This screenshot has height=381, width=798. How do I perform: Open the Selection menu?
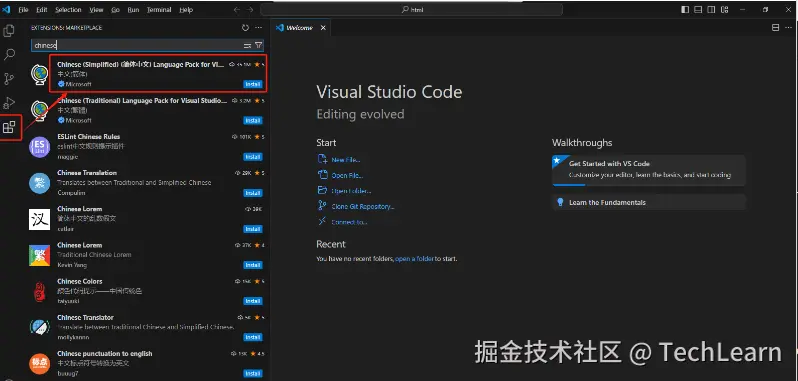click(68, 10)
